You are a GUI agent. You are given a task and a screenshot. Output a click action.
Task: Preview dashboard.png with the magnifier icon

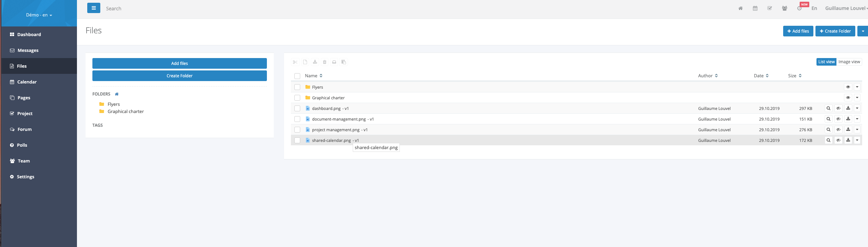click(828, 109)
